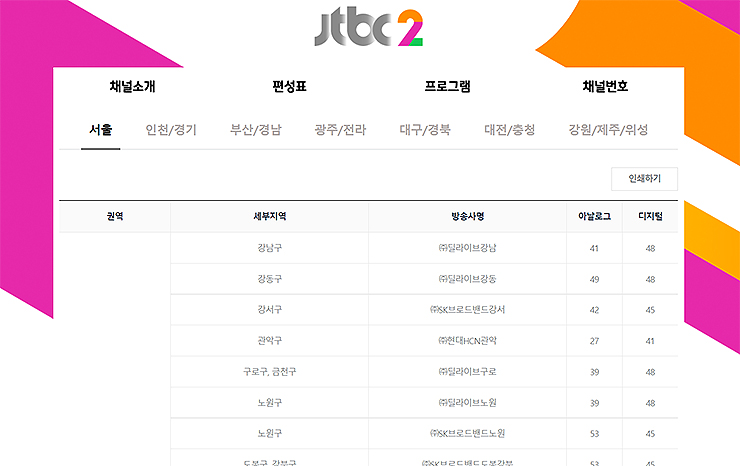This screenshot has width=740, height=466.
Task: Switch to the 부산/경남 tab
Action: [x=255, y=130]
